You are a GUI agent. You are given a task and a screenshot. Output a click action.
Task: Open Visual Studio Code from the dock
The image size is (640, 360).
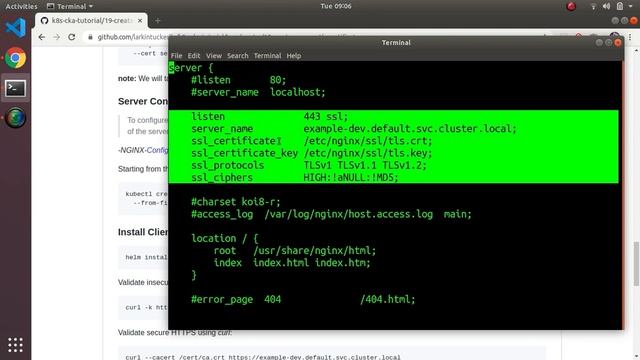(x=16, y=28)
